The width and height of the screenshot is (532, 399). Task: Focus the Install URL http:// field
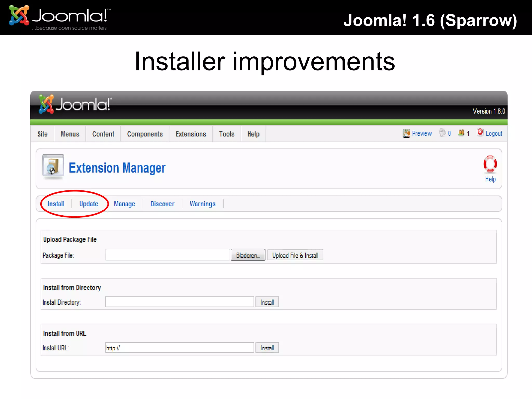tap(179, 348)
